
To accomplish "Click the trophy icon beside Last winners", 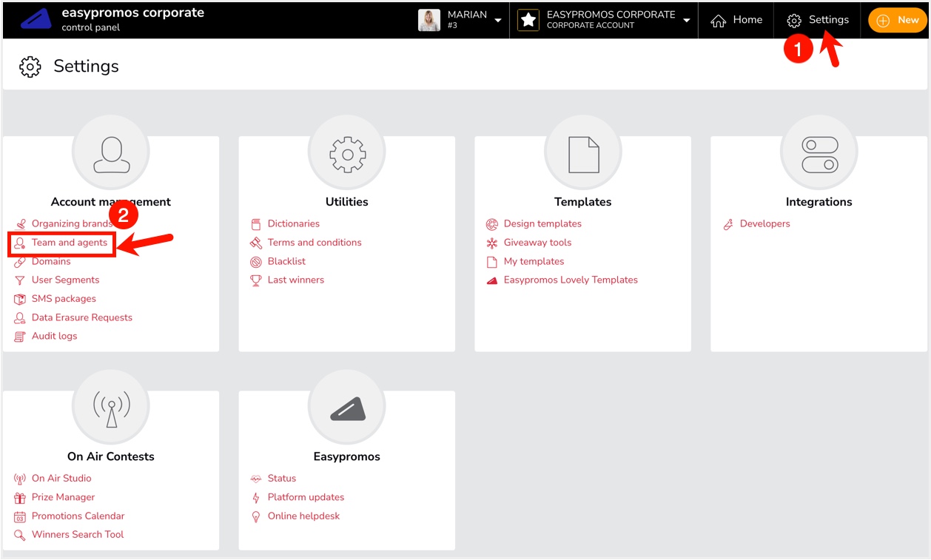I will (256, 280).
